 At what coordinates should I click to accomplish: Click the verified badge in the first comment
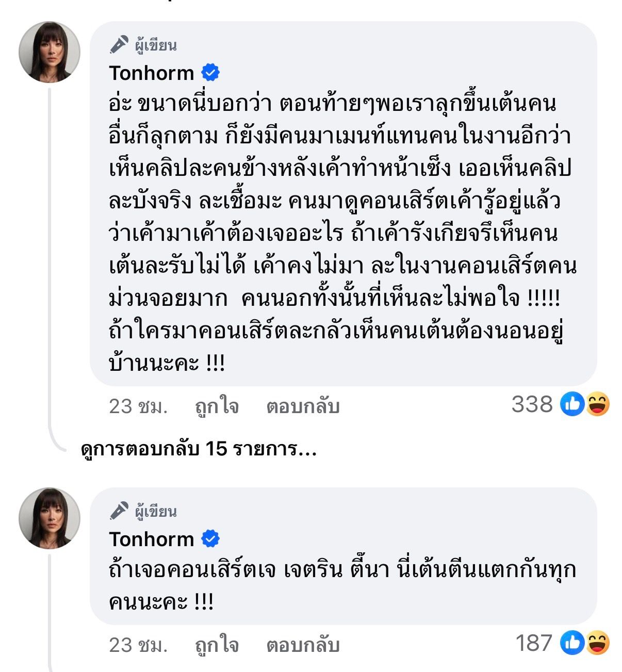pos(210,73)
